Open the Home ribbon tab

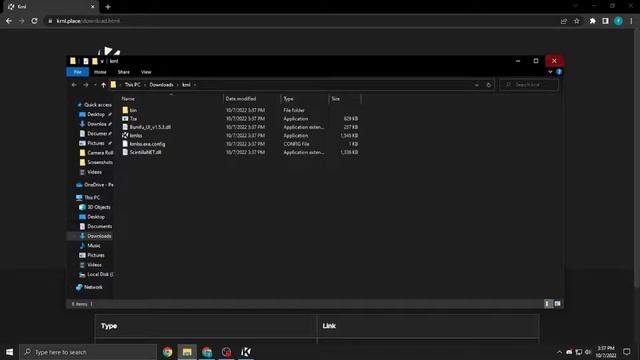coord(100,72)
